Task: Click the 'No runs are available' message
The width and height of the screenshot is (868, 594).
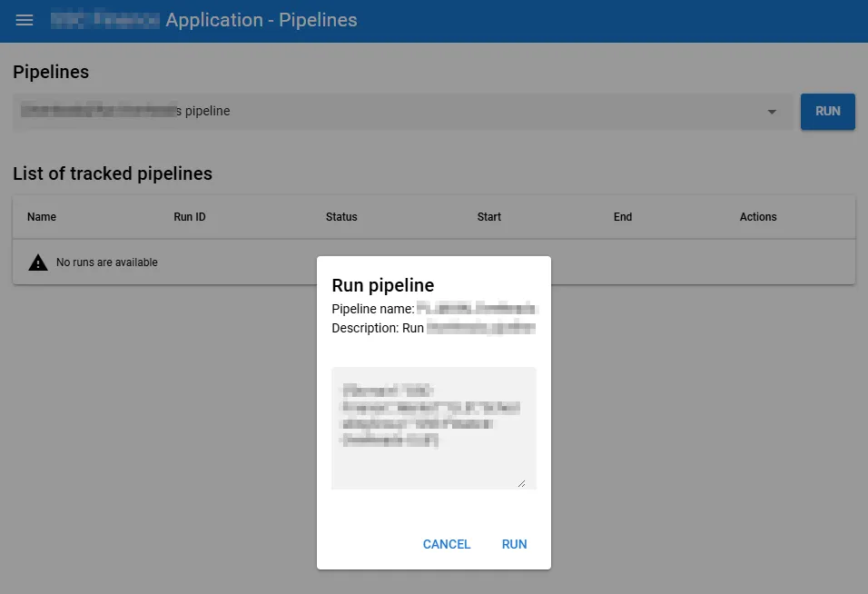Action: click(x=107, y=262)
